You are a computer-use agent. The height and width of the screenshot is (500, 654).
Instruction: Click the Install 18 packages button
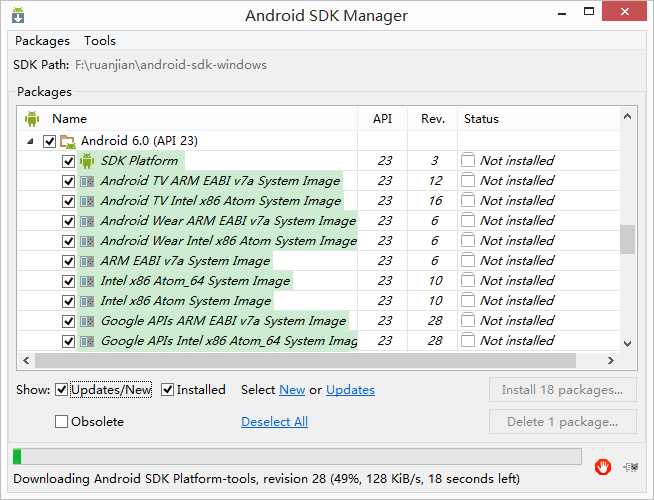(x=563, y=390)
